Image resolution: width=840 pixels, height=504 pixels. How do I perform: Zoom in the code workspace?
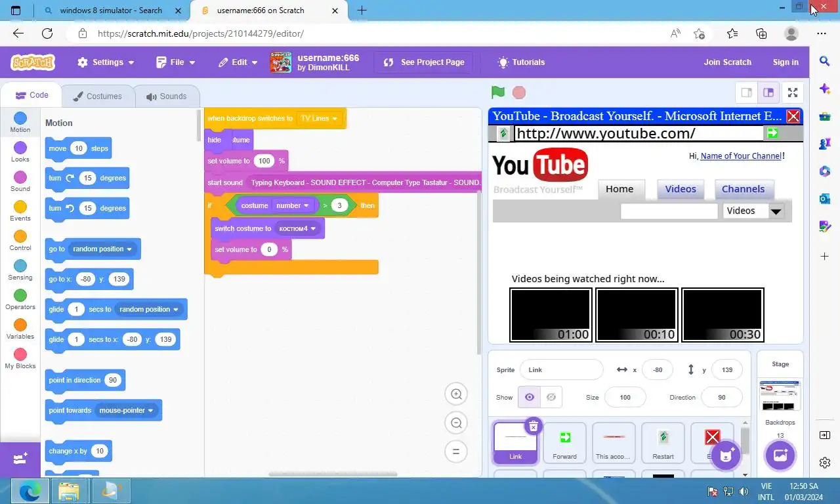click(456, 394)
